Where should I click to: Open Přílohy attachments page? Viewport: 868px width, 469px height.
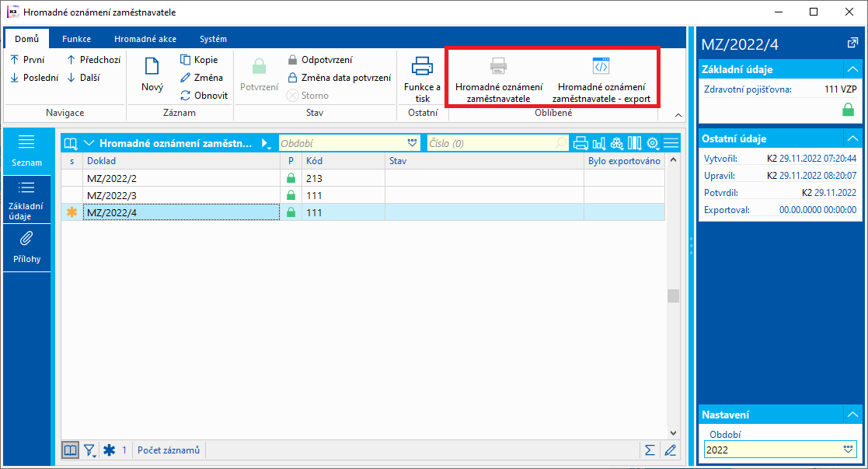click(x=26, y=248)
